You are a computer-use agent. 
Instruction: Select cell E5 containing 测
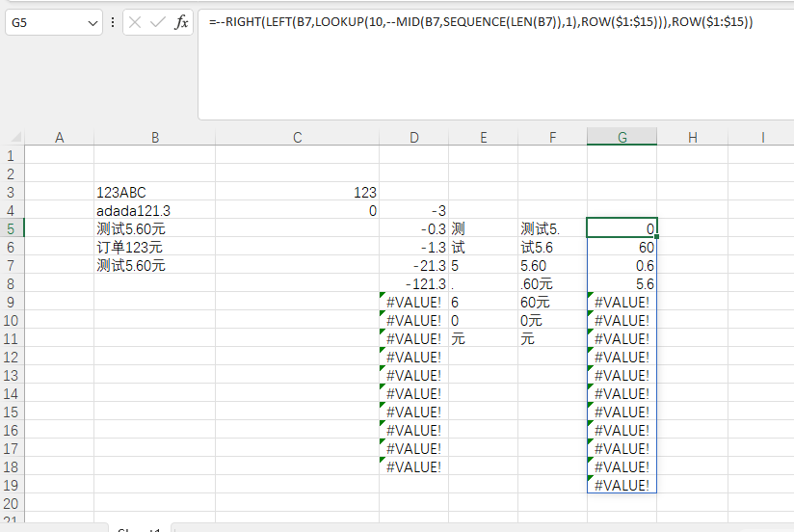click(483, 229)
